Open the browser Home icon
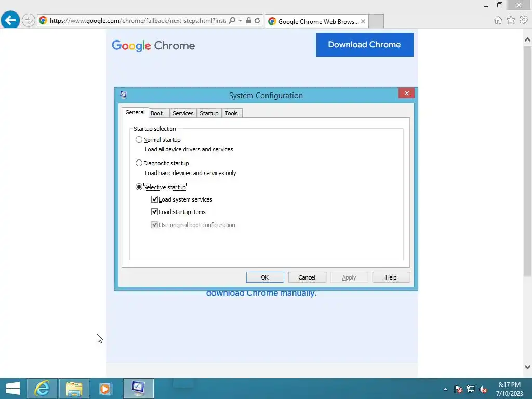The height and width of the screenshot is (399, 532). (x=498, y=20)
